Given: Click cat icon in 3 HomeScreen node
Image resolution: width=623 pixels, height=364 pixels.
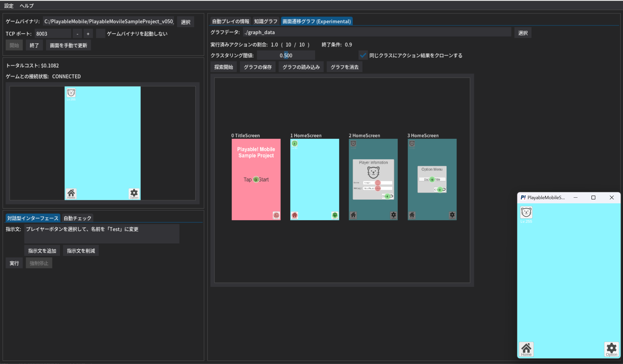Looking at the screenshot, I should click(412, 143).
